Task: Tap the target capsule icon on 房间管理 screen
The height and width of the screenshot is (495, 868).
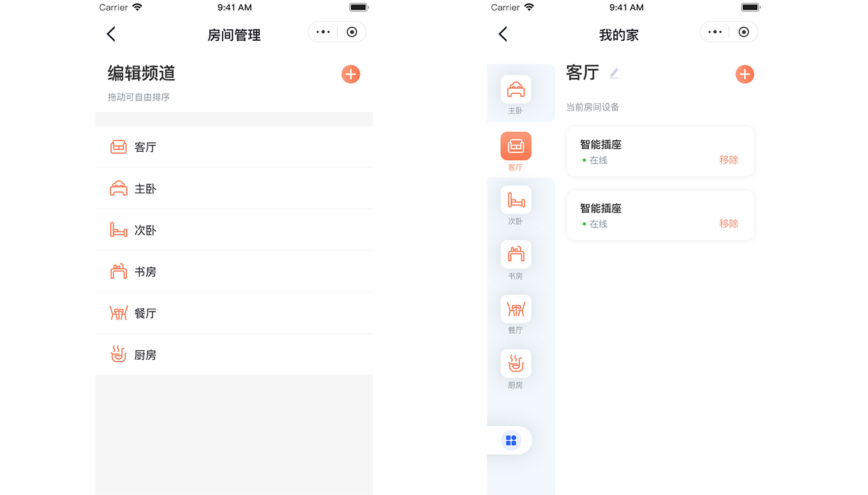Action: point(352,32)
